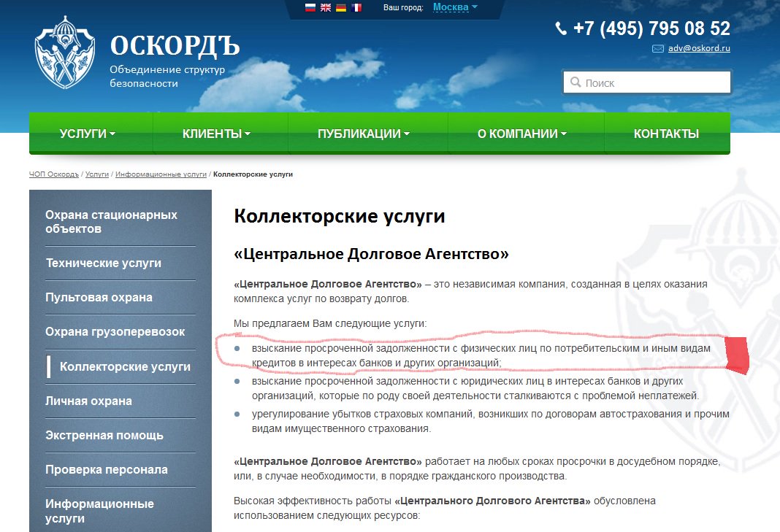This screenshot has height=532, width=780.
Task: Expand the Публикации menu
Action: [x=364, y=134]
